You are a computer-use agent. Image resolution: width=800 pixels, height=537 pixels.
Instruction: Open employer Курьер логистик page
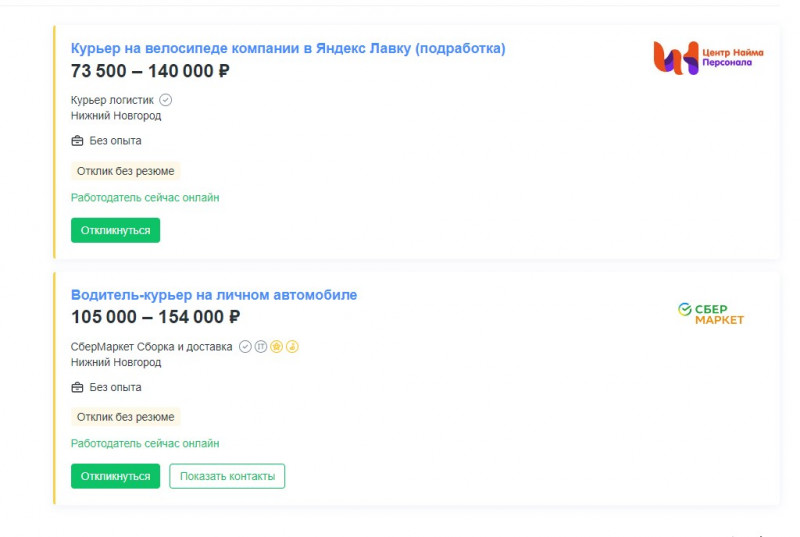point(112,100)
